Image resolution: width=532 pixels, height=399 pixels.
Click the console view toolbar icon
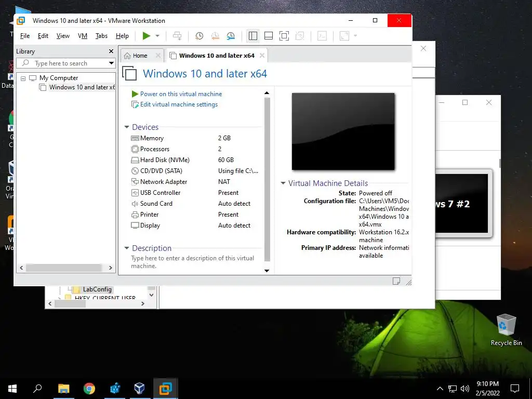coord(322,36)
